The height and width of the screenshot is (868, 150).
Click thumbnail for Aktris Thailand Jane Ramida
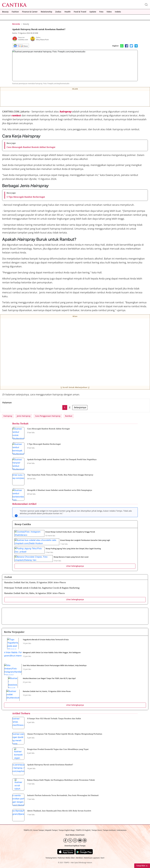pyautogui.click(x=18, y=815)
